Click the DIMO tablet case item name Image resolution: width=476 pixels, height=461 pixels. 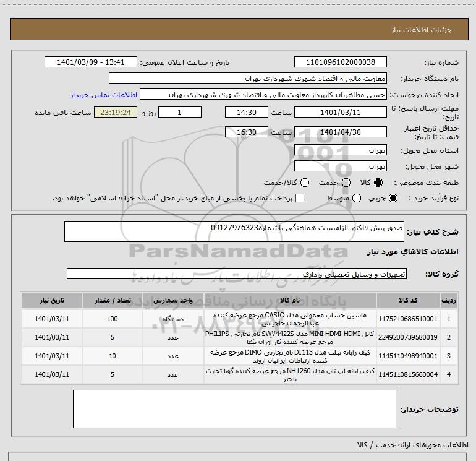290,356
